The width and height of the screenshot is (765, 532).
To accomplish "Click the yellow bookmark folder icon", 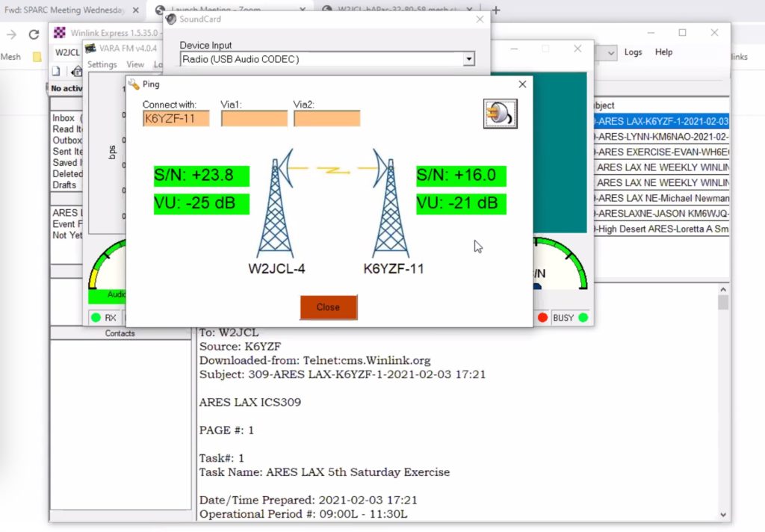I will [37, 57].
